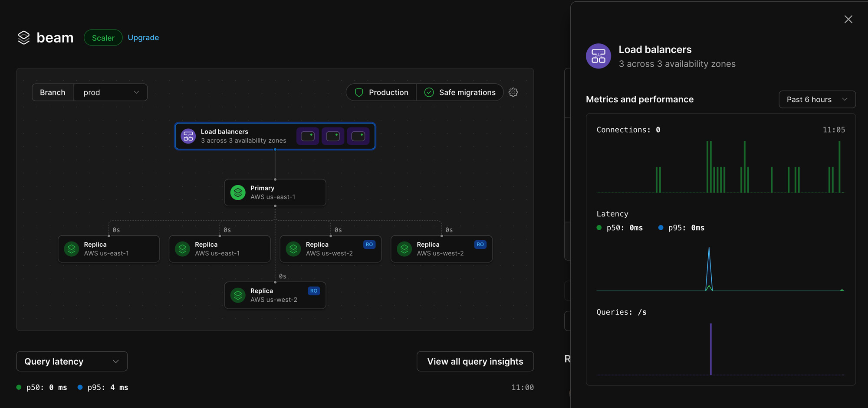Click the second us-east-1 replica green icon
This screenshot has width=868, height=408.
pos(183,249)
